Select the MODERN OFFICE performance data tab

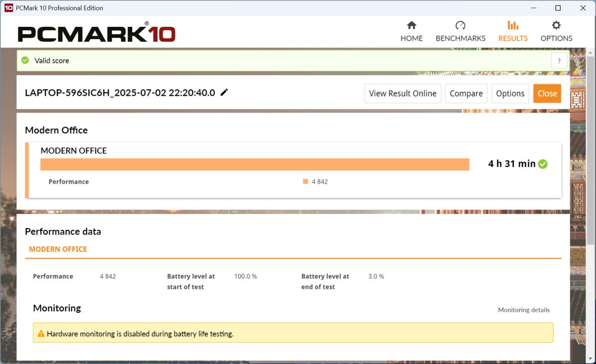click(x=58, y=249)
